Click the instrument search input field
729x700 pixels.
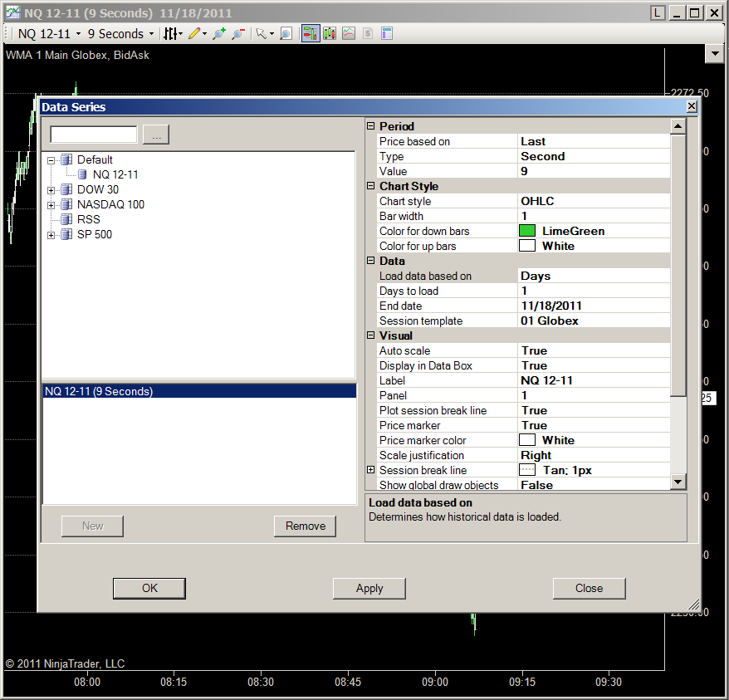94,135
